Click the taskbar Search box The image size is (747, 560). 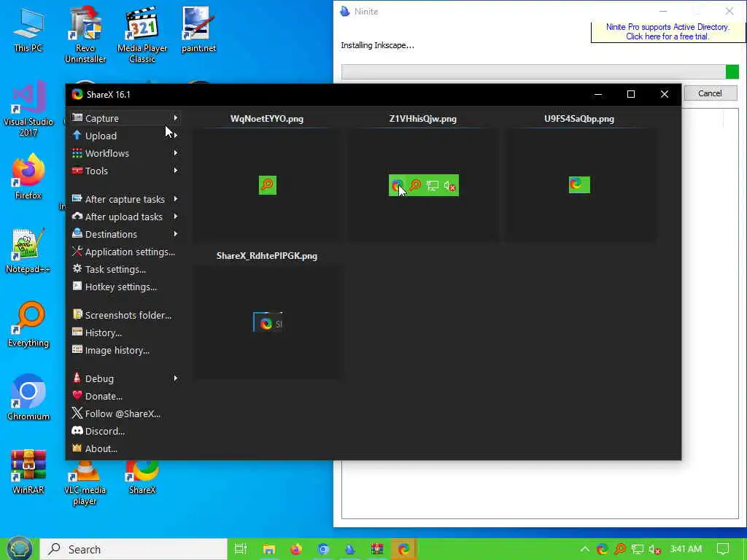click(133, 549)
